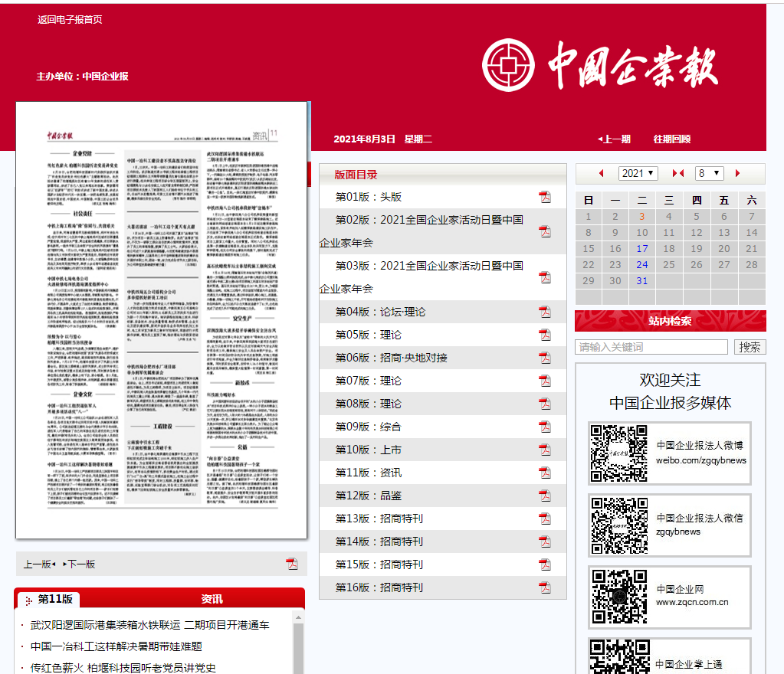Click the 中国企业报 circular logo emblem
Viewport: 784px width, 674px height.
point(508,65)
